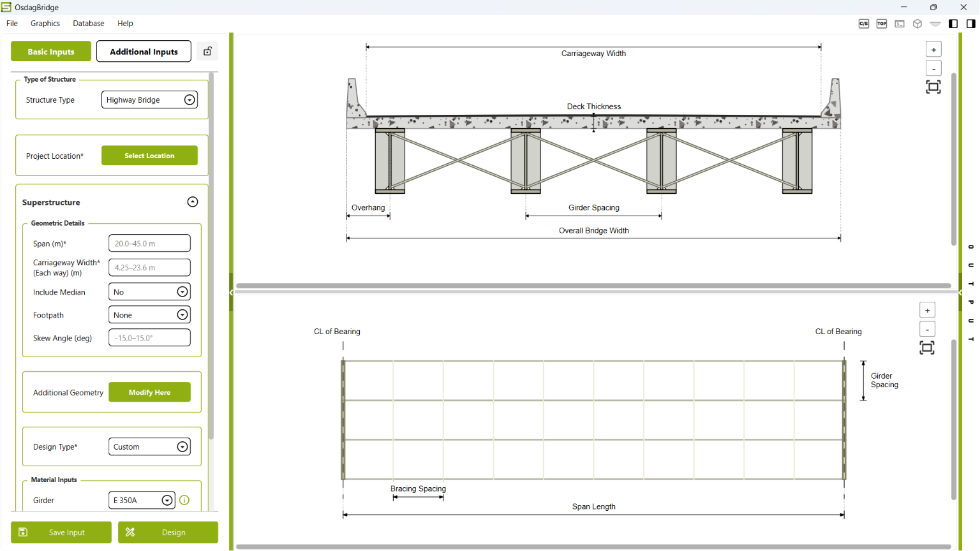Switch to the Basic Inputs tab

click(x=51, y=52)
